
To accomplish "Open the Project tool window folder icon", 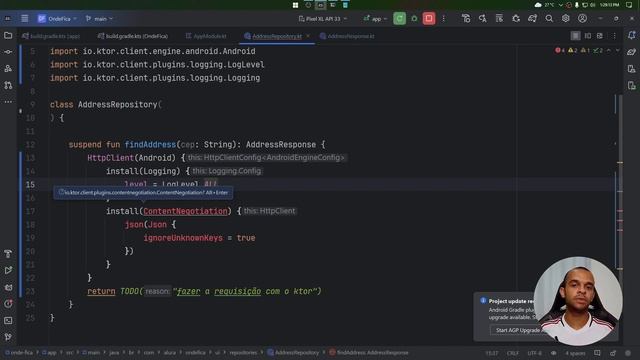I will 8,36.
